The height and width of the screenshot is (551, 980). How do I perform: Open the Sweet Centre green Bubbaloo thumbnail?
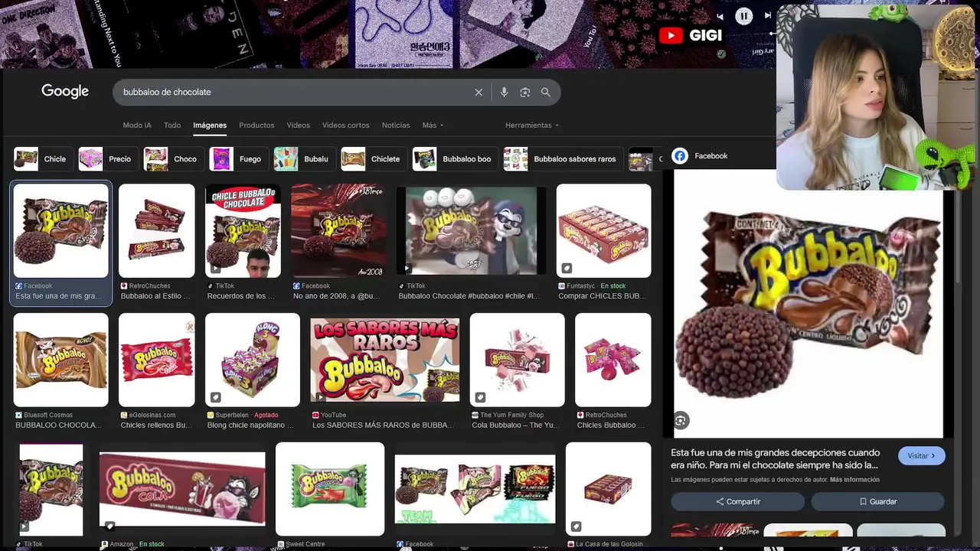click(330, 489)
